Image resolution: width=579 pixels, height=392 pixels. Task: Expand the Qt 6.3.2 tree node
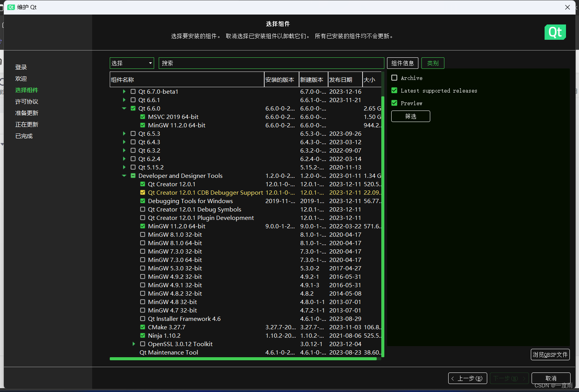click(x=124, y=150)
